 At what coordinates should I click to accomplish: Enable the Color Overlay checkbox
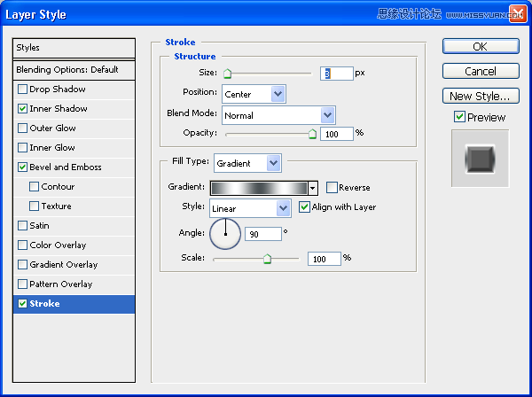click(x=22, y=245)
